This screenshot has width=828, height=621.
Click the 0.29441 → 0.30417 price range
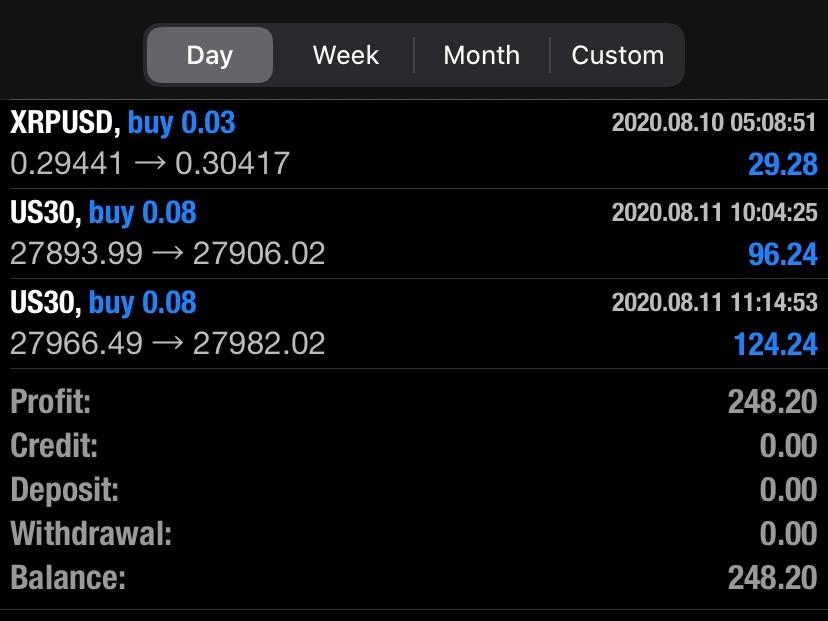pos(150,163)
